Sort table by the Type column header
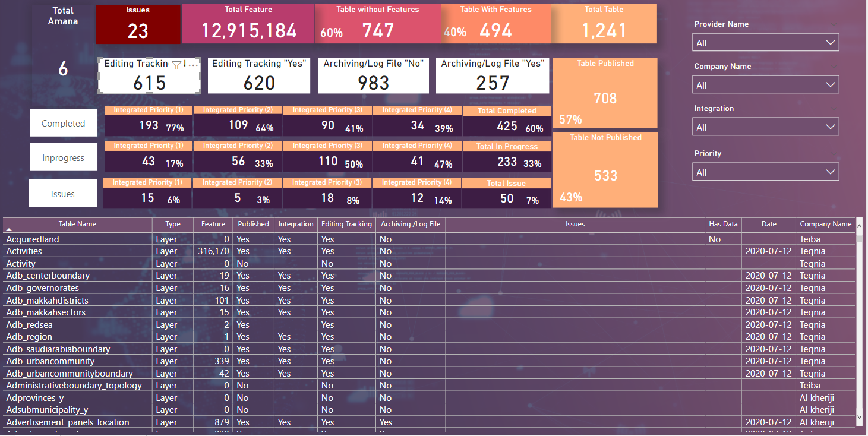This screenshot has width=868, height=436. click(x=173, y=224)
